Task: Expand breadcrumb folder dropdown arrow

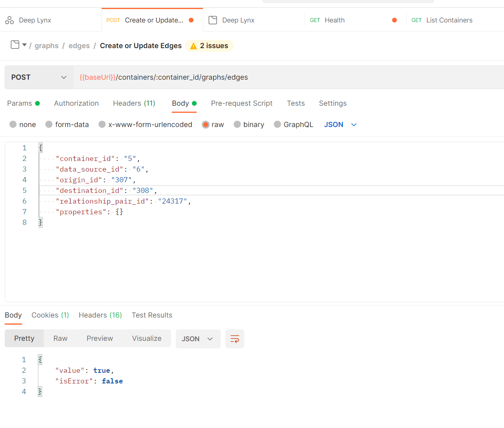Action: [x=24, y=45]
